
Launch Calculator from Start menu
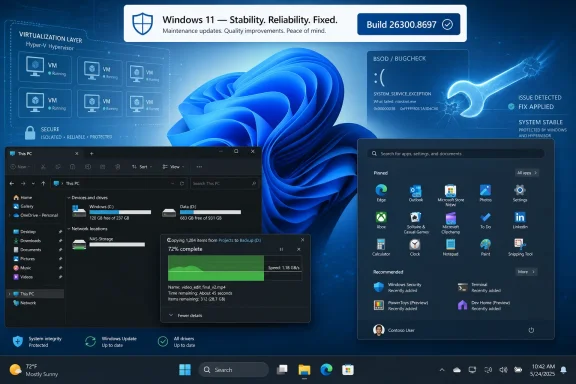[x=381, y=247]
